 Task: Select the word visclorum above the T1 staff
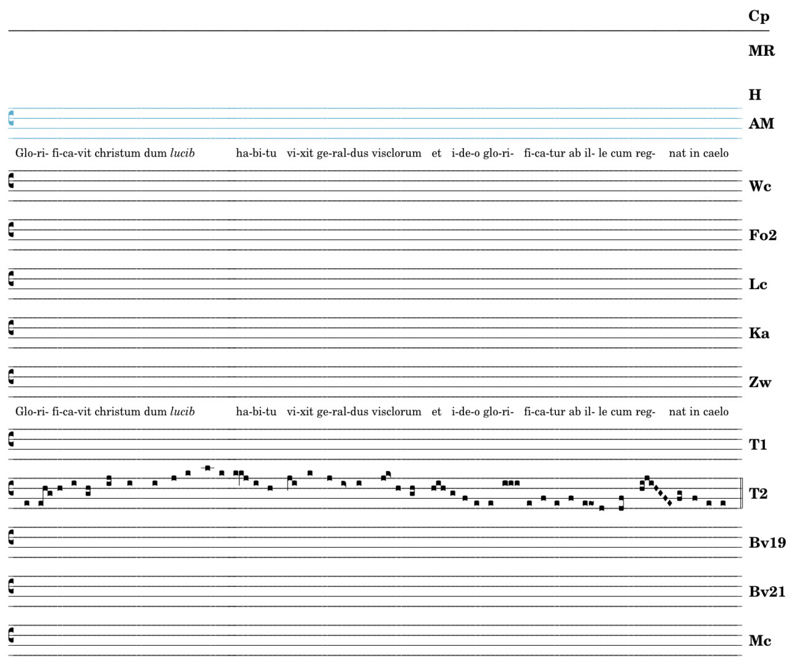click(x=396, y=412)
